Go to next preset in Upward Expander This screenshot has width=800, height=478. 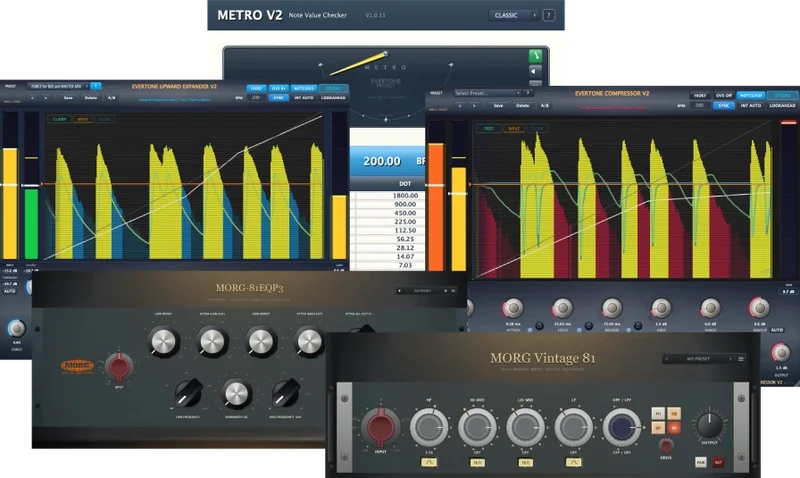46,97
